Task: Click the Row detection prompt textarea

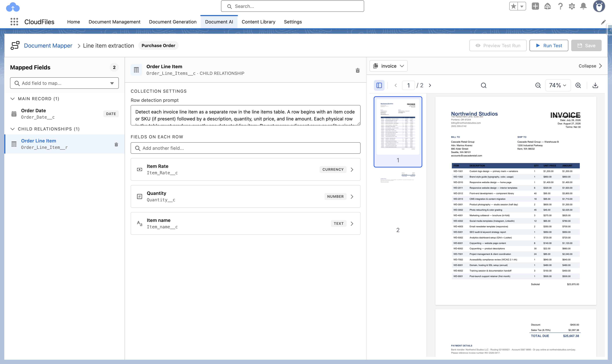Action: (246, 115)
